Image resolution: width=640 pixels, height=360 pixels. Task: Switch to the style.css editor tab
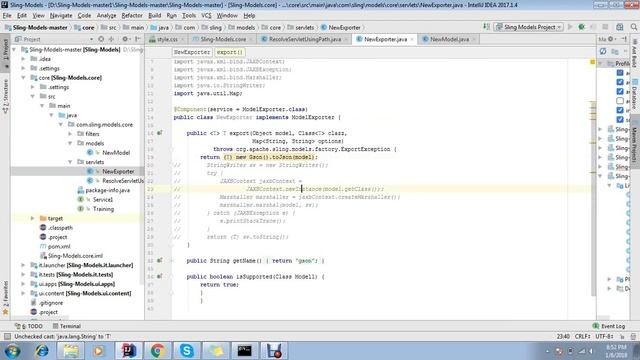point(167,39)
